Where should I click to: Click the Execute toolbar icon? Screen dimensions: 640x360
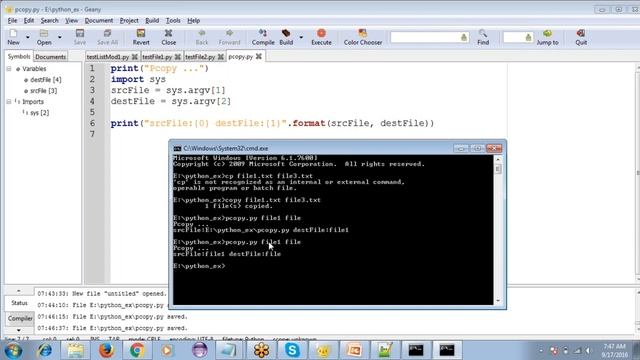(x=321, y=37)
